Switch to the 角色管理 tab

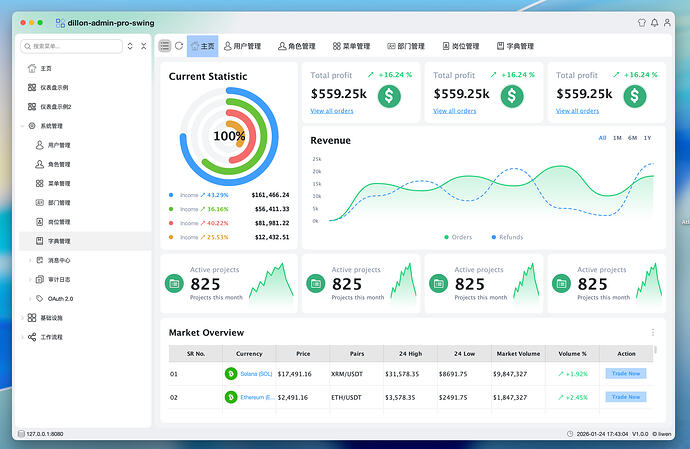coord(297,46)
